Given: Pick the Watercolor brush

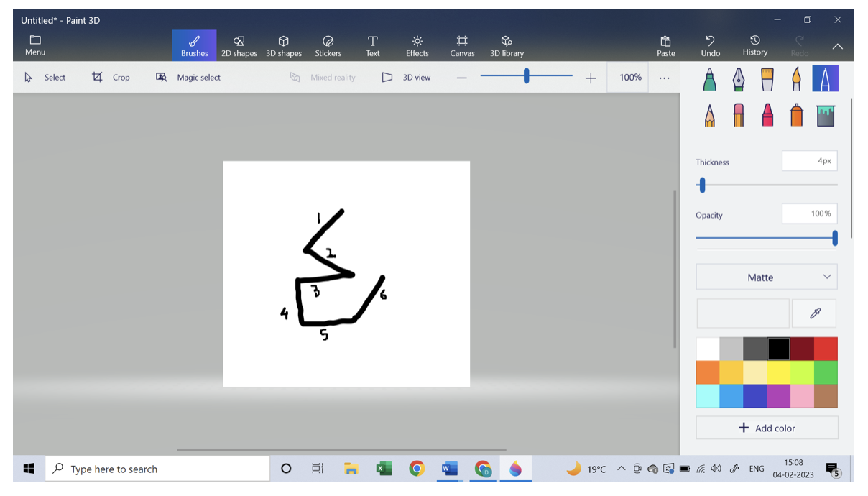Looking at the screenshot, I should (796, 79).
